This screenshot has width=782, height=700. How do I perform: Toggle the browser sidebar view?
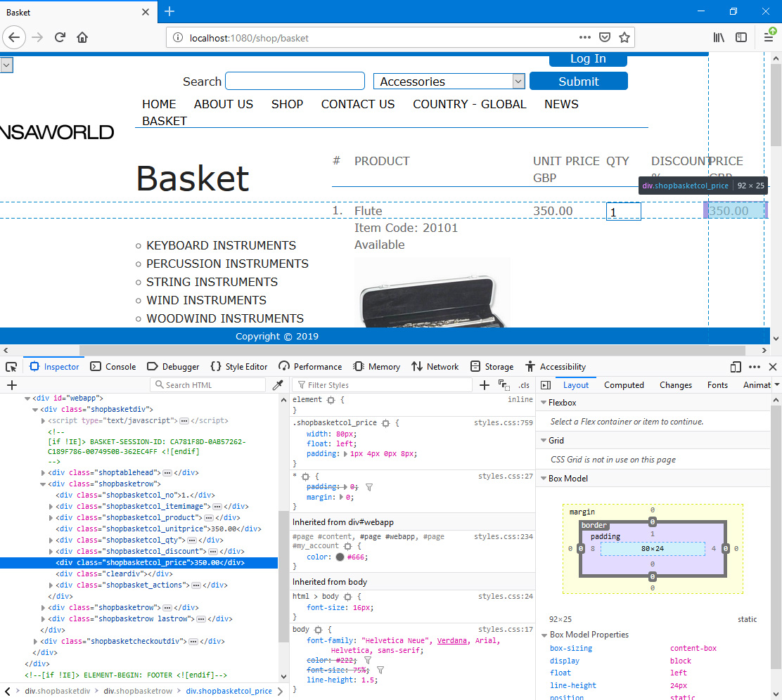[742, 37]
